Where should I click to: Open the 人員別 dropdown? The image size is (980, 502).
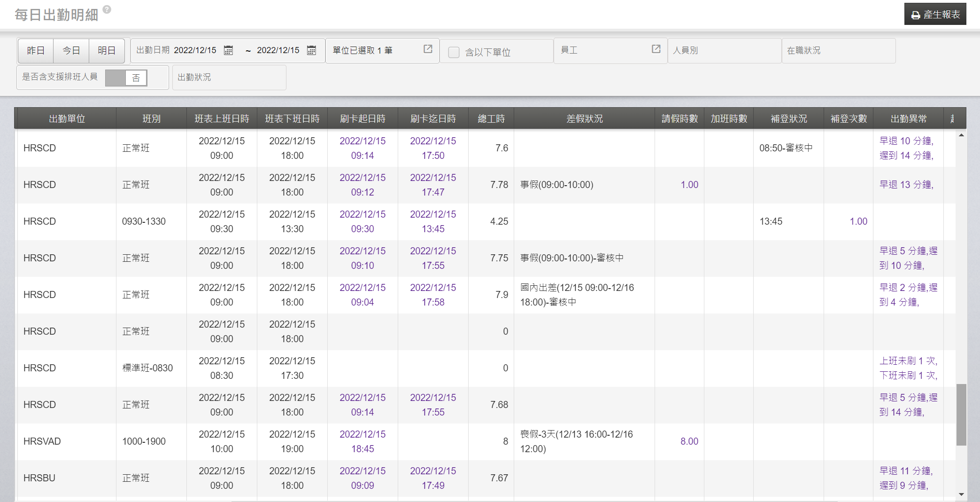[724, 50]
